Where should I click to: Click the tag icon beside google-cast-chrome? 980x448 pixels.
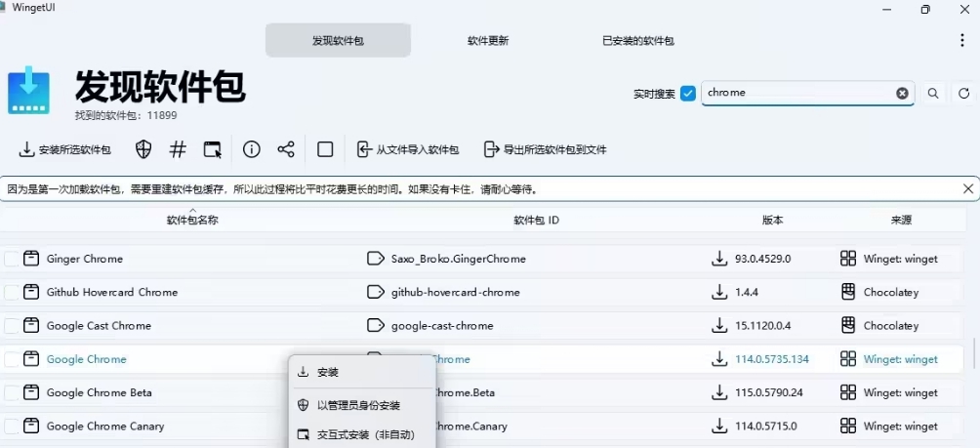375,326
